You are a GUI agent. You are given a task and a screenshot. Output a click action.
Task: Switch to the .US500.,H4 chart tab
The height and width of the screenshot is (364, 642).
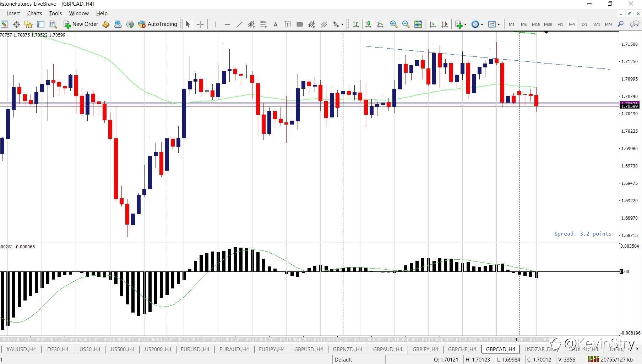122,349
